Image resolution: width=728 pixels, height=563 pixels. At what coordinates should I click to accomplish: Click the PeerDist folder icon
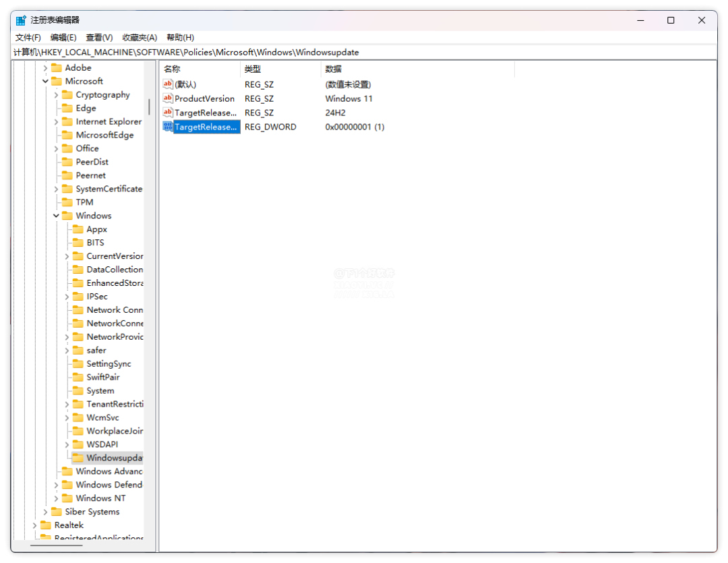pyautogui.click(x=67, y=162)
